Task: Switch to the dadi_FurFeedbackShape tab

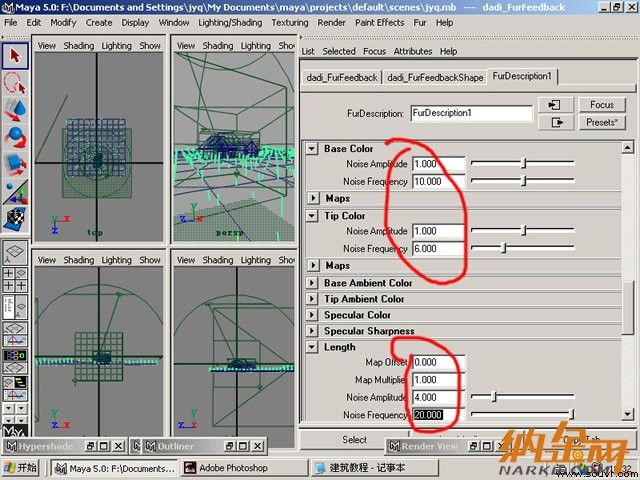Action: [435, 77]
